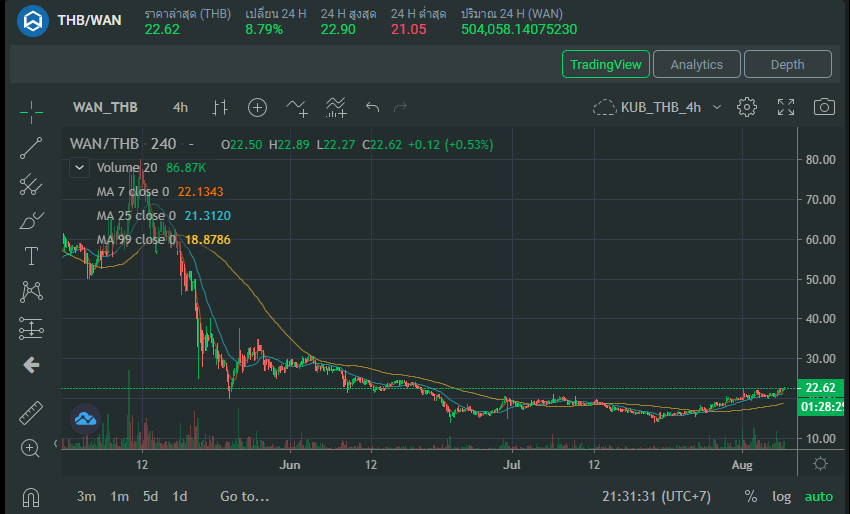The height and width of the screenshot is (514, 850).
Task: Toggle the magnet mode icon
Action: (31, 497)
